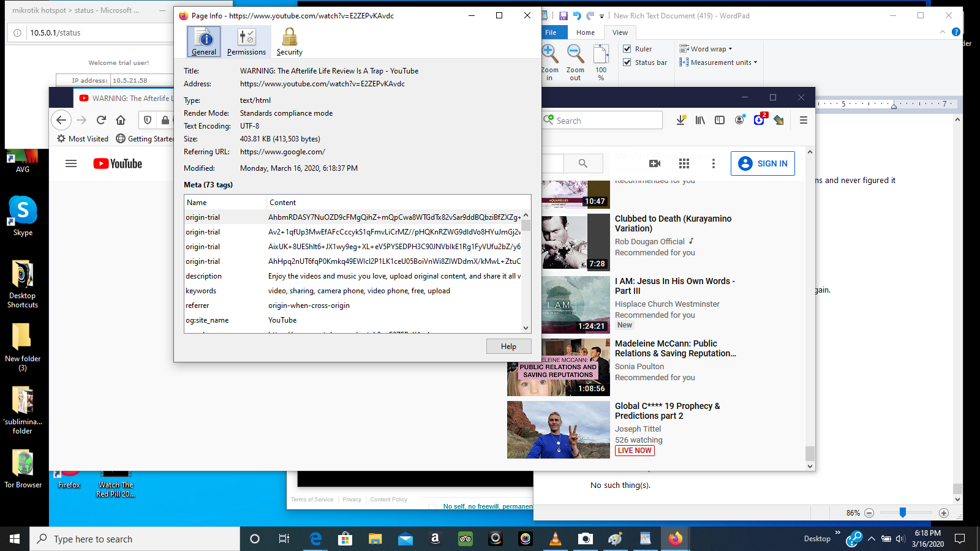The height and width of the screenshot is (551, 980).
Task: Open the Word wrap dropdown in WordPad
Action: pos(706,49)
